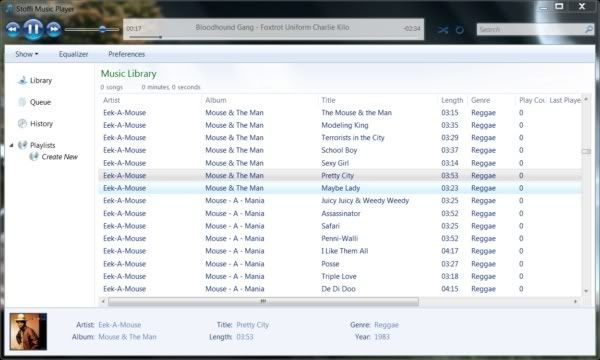Select the track 'Assassinator'
The width and height of the screenshot is (600, 360).
[340, 213]
